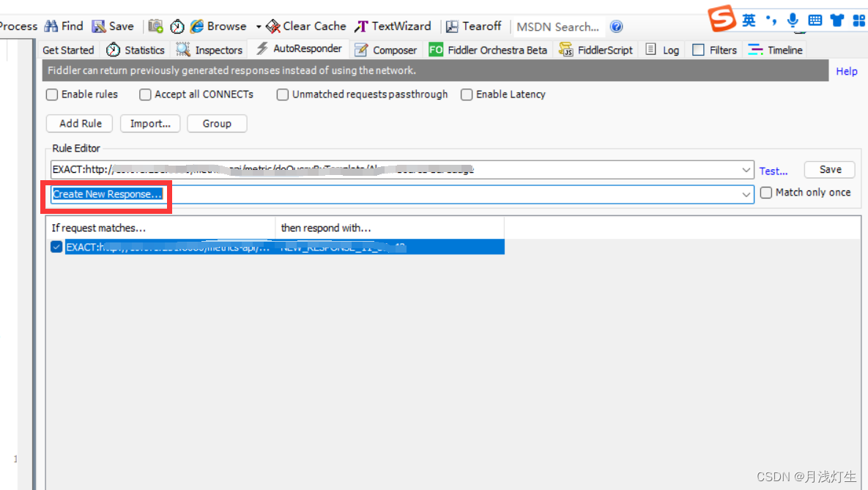868x490 pixels.
Task: Click the Sogou S input icon
Action: (x=722, y=18)
